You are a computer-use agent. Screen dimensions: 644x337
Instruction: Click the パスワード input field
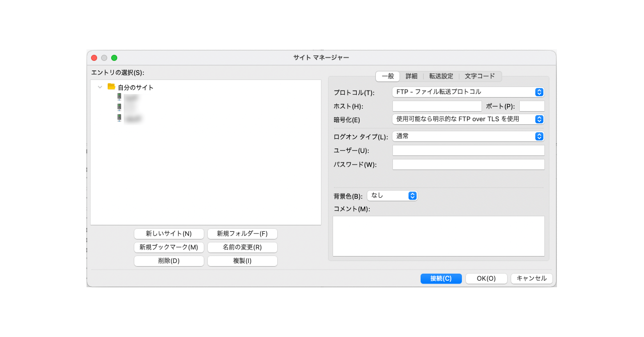[468, 164]
